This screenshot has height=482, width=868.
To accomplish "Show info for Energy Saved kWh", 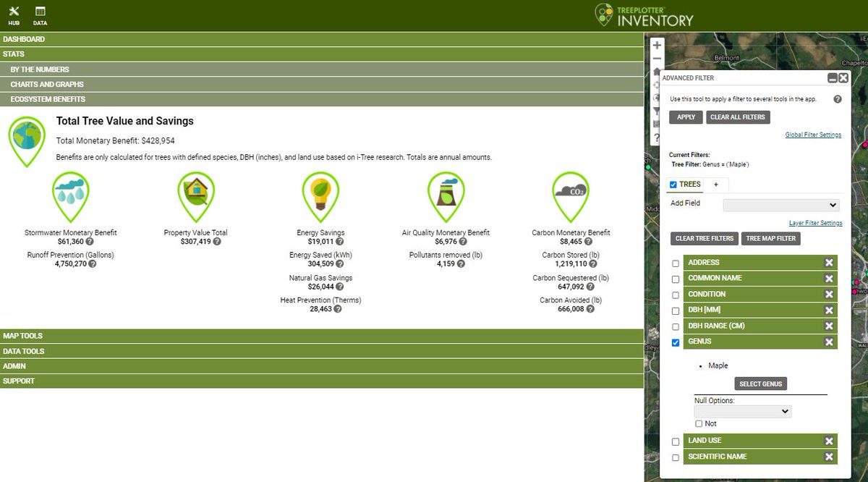I will [x=339, y=264].
